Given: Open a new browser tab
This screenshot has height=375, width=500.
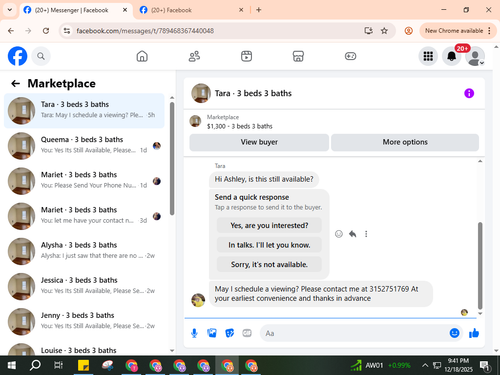Looking at the screenshot, I should (259, 10).
